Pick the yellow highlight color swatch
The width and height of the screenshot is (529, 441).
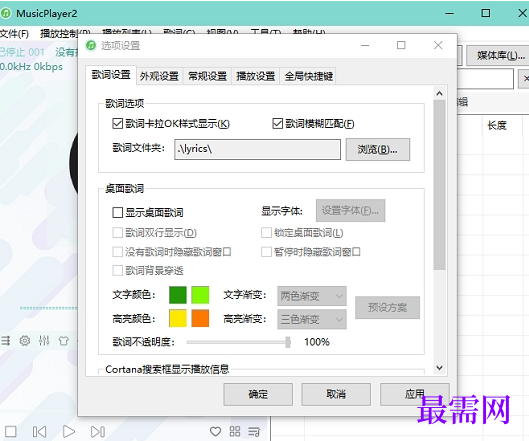click(177, 318)
